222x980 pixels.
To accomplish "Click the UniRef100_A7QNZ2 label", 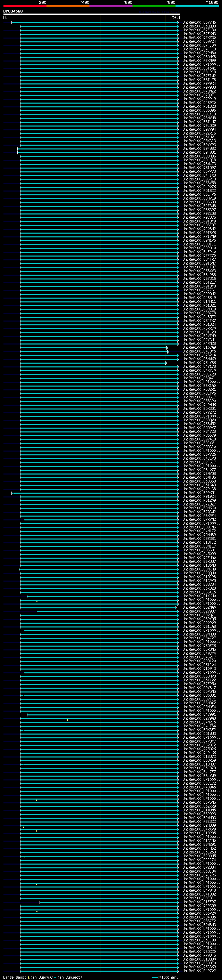I will pyautogui.click(x=199, y=91).
